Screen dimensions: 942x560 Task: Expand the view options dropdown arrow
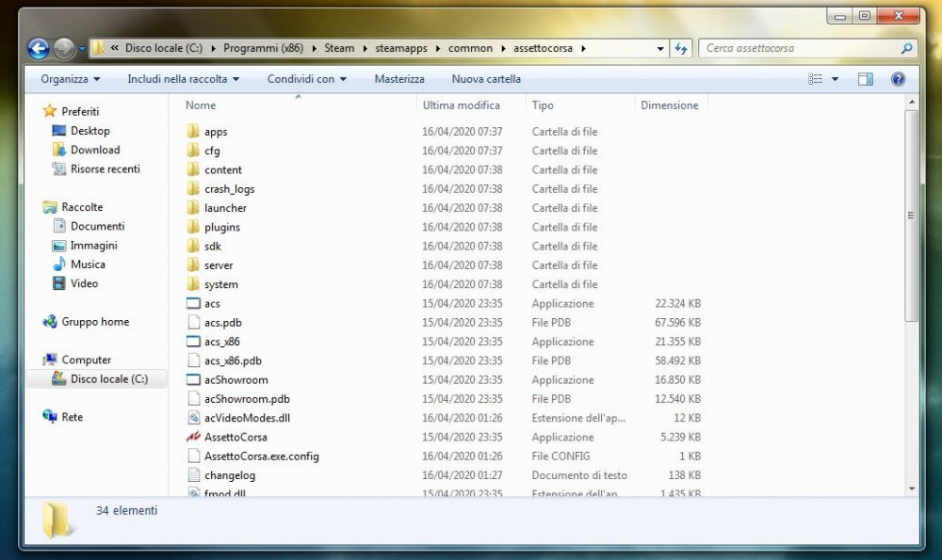click(835, 79)
